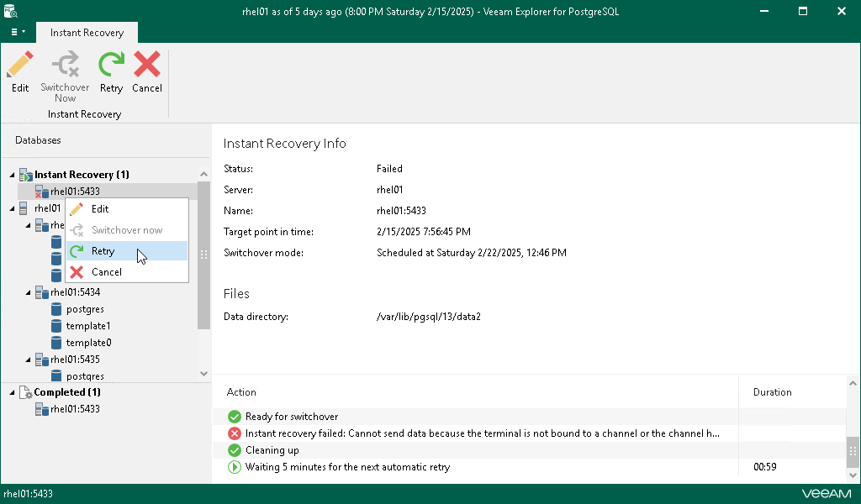Click the database icon beside template1
The image size is (861, 504).
coord(56,326)
